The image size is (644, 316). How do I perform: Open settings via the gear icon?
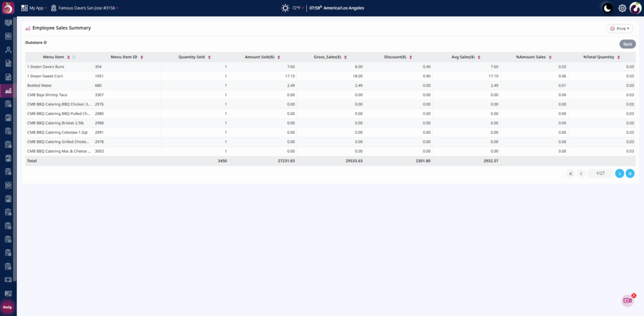[x=622, y=8]
